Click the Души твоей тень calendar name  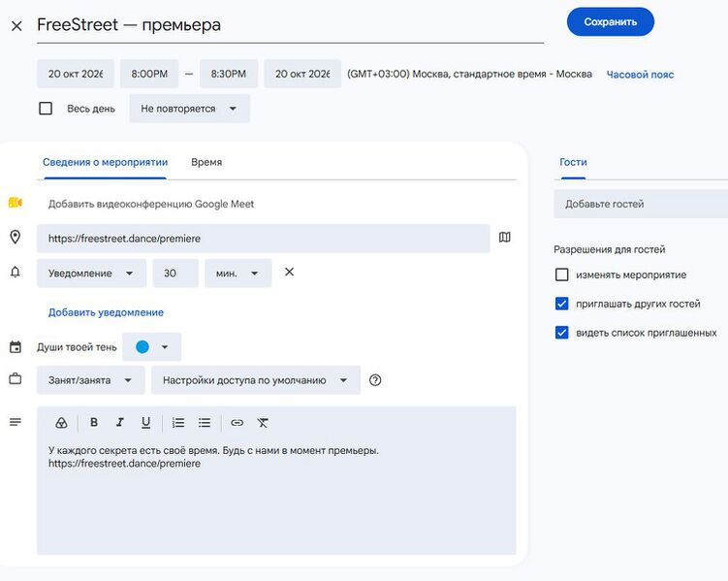[x=77, y=347]
